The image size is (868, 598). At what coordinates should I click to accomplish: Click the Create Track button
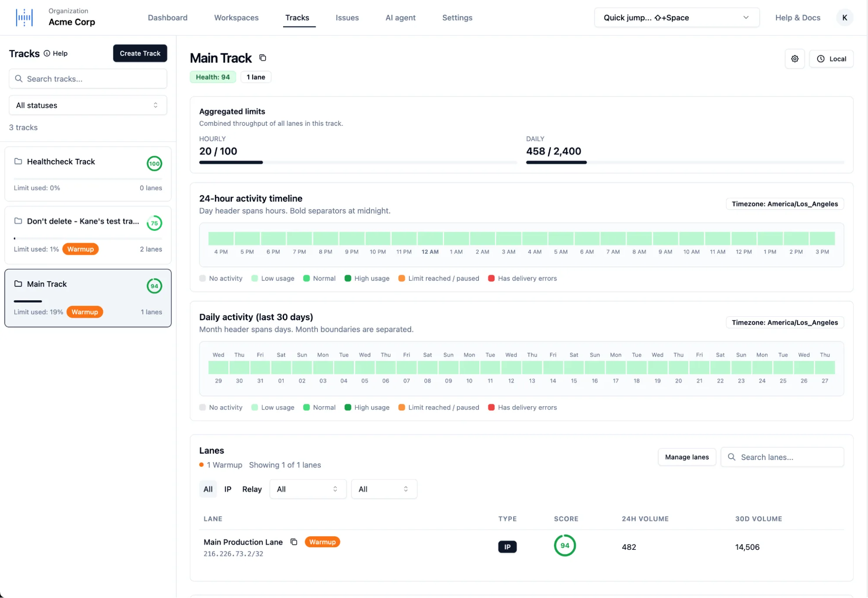click(140, 53)
